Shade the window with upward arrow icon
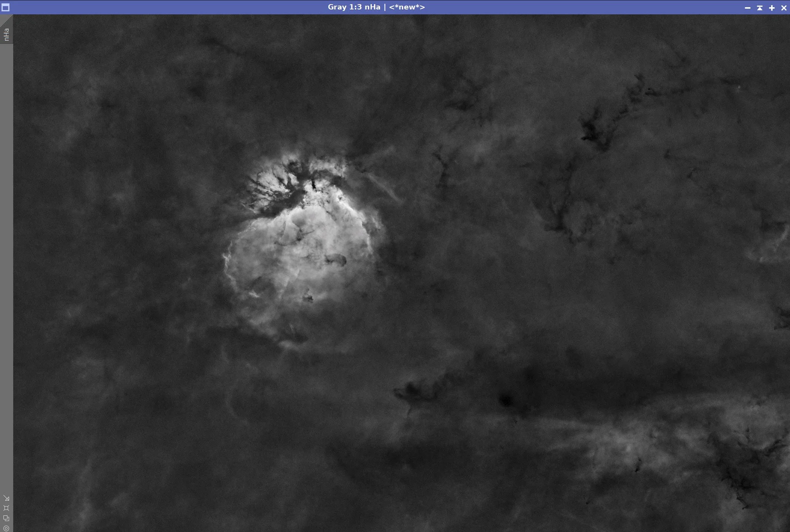 tap(759, 8)
